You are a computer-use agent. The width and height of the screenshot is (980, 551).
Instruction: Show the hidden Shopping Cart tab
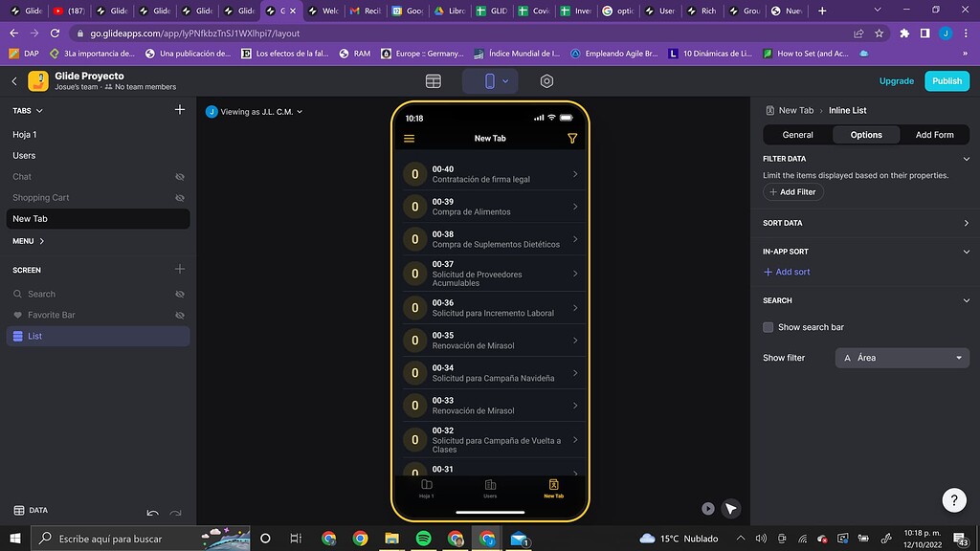(178, 197)
